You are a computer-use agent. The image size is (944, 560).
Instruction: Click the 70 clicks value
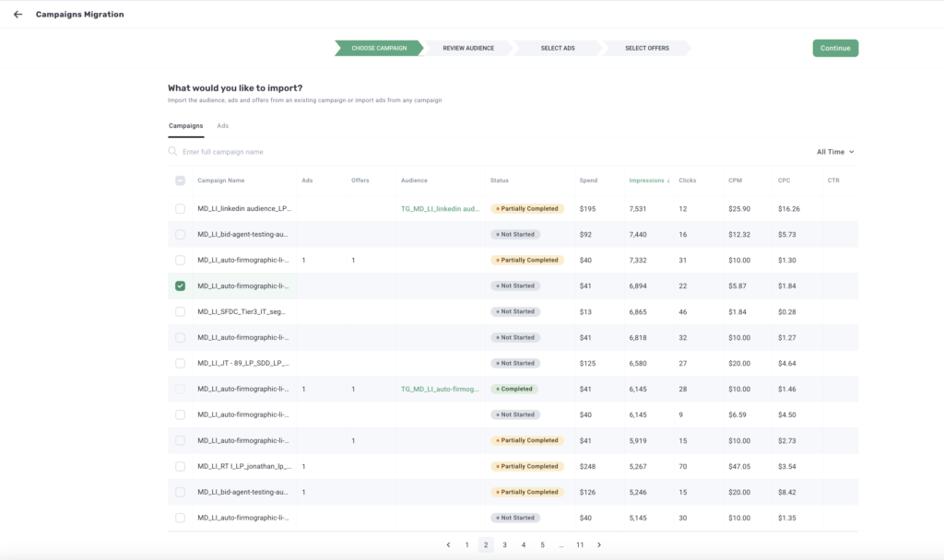coord(683,466)
